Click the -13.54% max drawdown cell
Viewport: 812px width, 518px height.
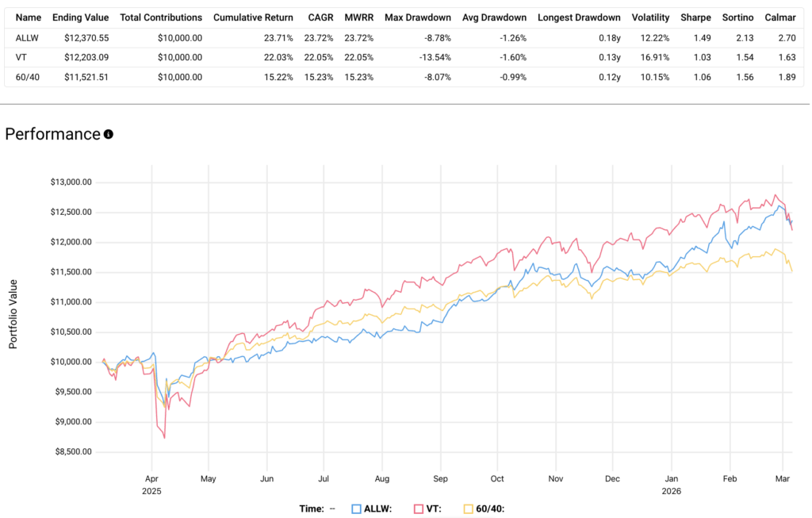pos(435,57)
